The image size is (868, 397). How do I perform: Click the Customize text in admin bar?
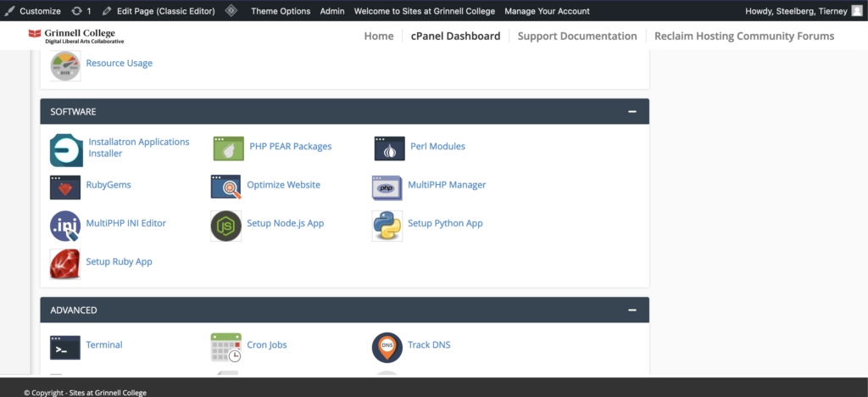coord(41,11)
